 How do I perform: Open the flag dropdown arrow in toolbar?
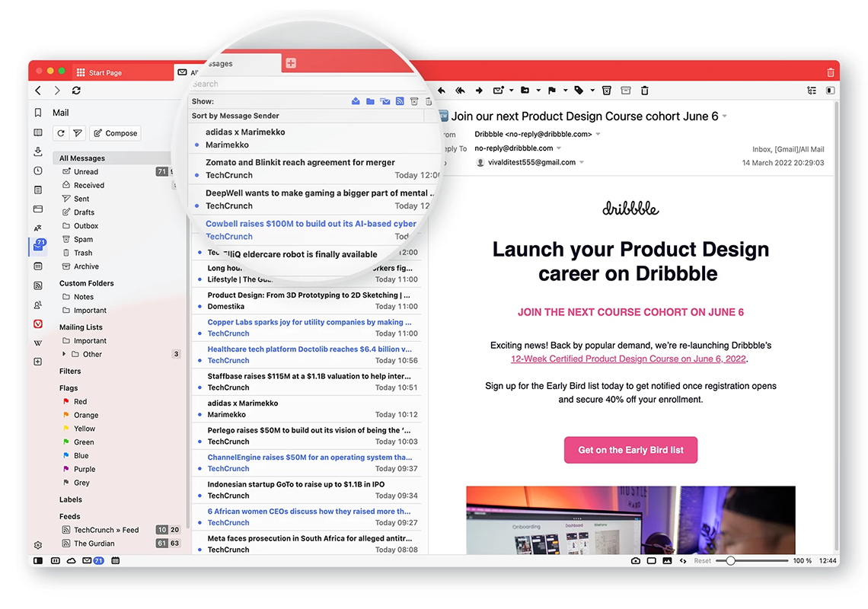coord(565,91)
